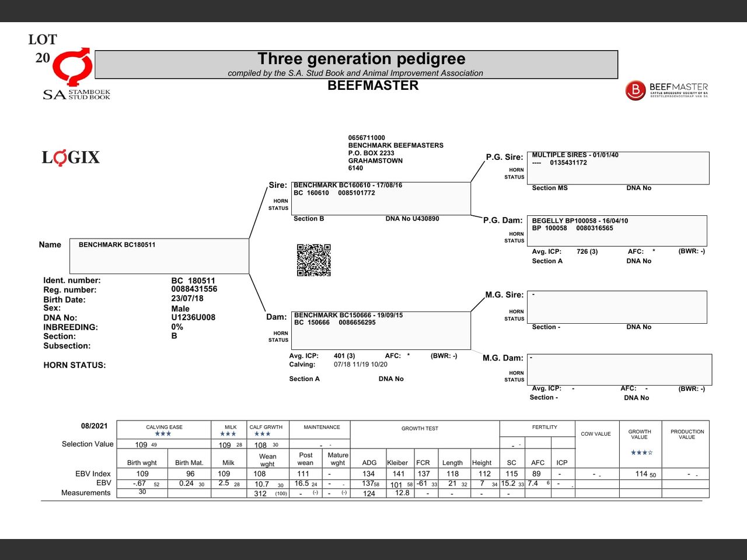The width and height of the screenshot is (747, 560).
Task: Select the Sire box BENCHMARK BC160610
Action: (x=381, y=198)
